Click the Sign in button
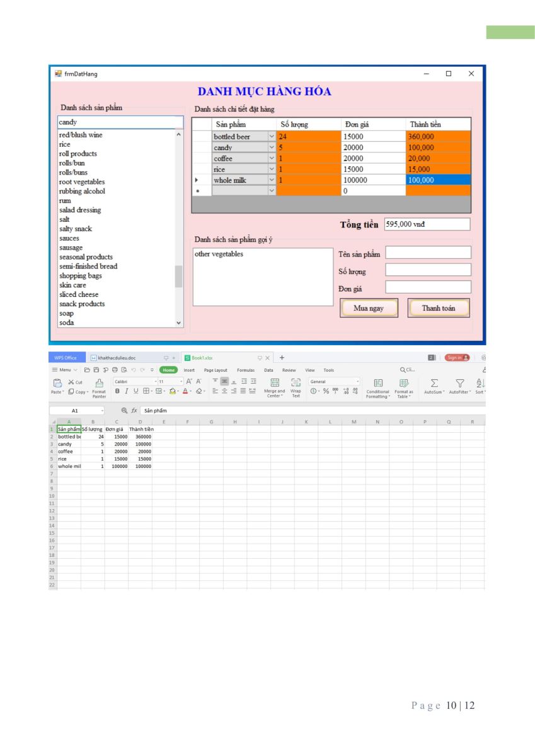535x756 pixels. [x=457, y=357]
